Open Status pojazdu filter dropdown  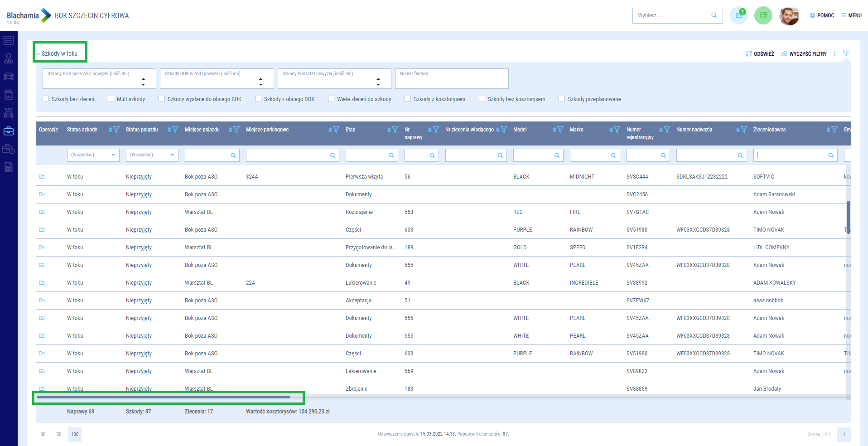[152, 155]
